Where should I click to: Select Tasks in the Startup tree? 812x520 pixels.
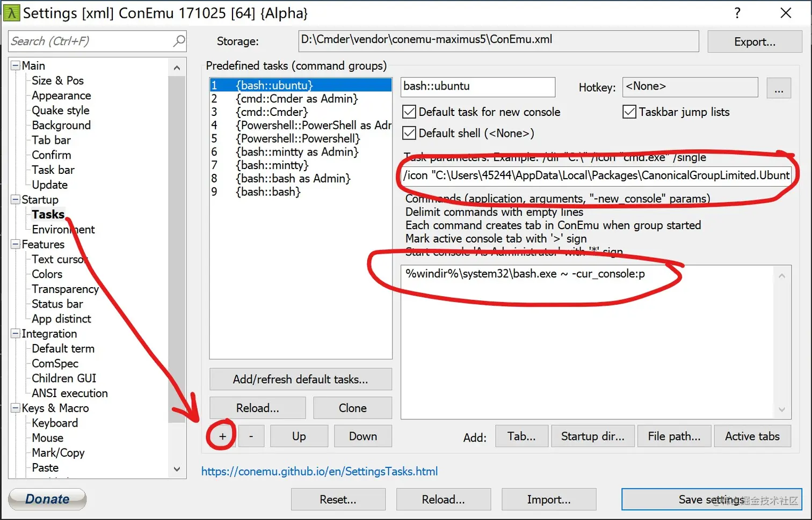[48, 215]
